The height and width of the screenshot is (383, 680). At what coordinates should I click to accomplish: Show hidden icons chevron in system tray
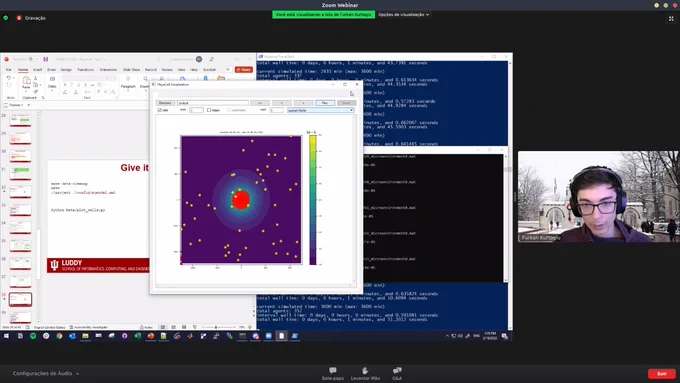tap(447, 336)
